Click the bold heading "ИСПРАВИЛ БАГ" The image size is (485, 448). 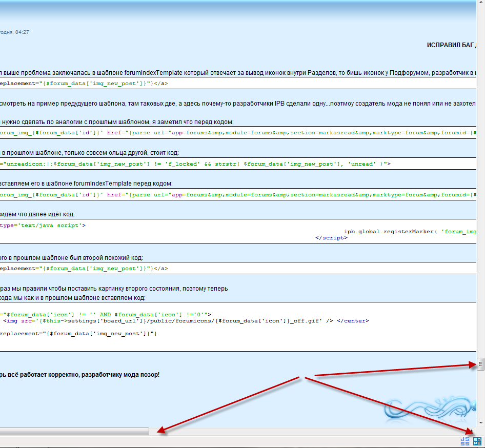(x=452, y=45)
